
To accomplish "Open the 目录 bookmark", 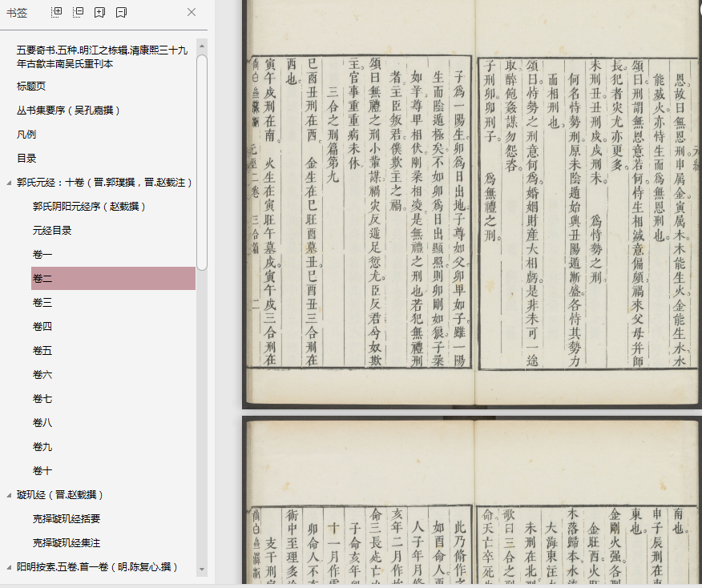I will [x=26, y=159].
